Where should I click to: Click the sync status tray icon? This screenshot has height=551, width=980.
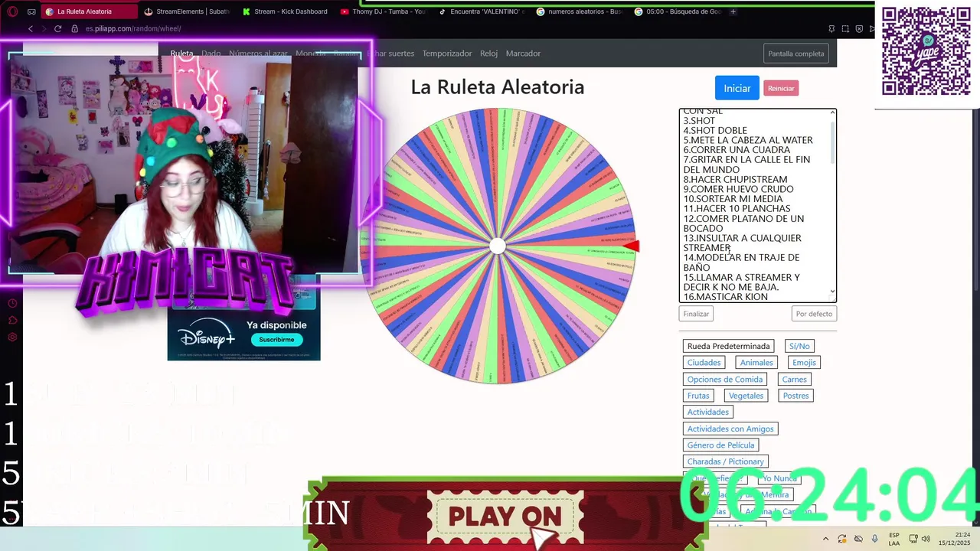click(842, 539)
